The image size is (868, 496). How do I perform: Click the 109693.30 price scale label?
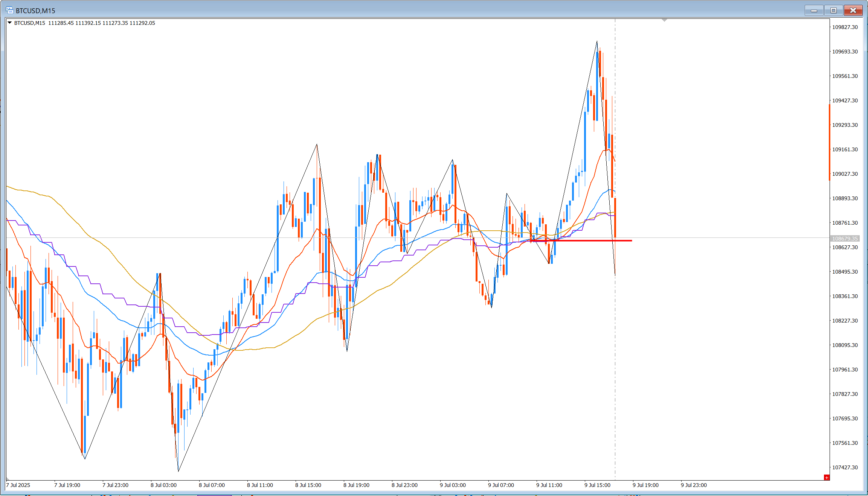click(845, 52)
